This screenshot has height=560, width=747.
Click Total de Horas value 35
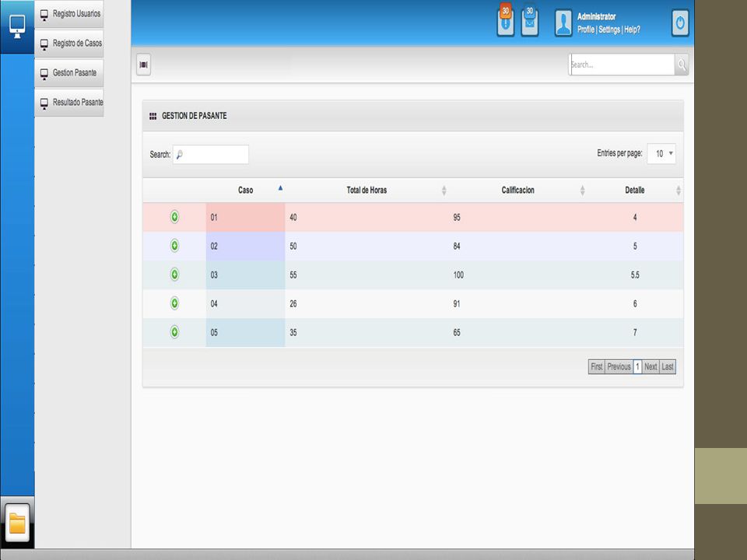click(293, 333)
